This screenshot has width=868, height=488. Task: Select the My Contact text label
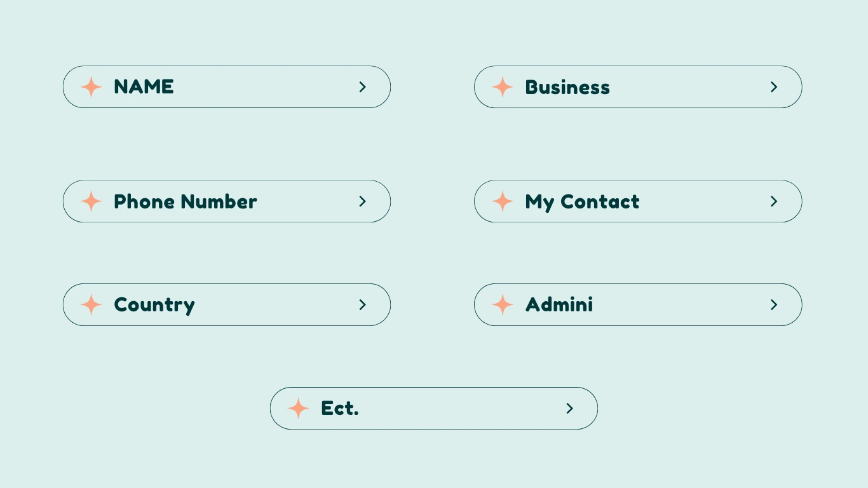point(582,202)
